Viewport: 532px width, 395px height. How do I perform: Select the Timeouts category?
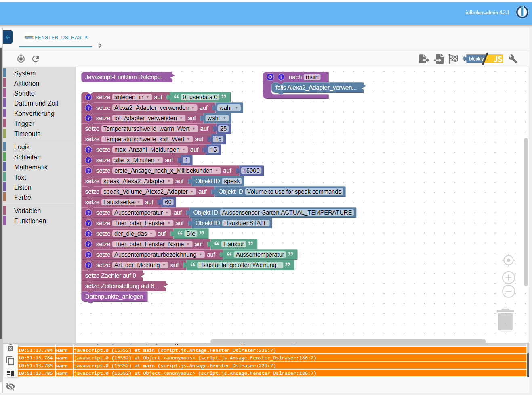(x=27, y=134)
